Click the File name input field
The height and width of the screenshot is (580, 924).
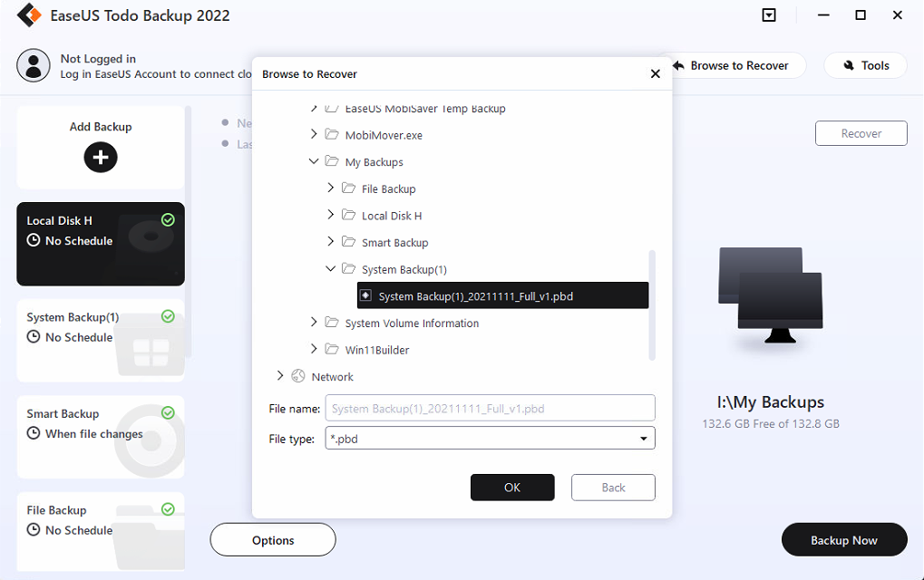click(490, 408)
